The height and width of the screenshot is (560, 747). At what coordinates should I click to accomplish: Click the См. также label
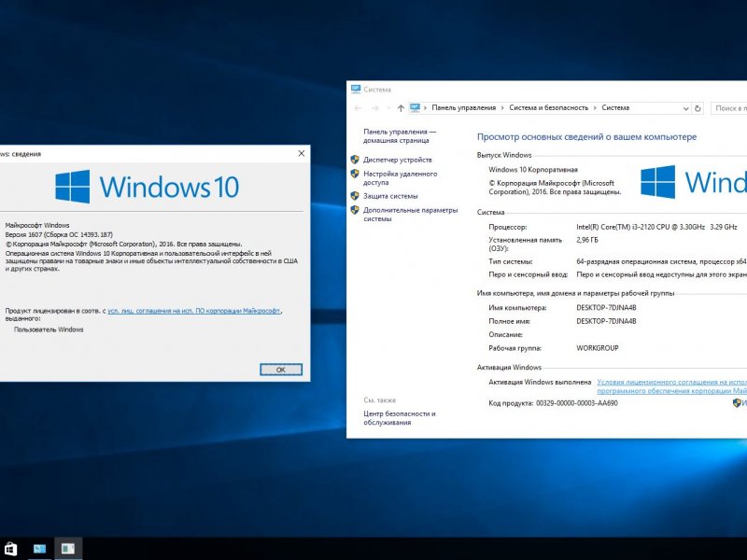click(380, 400)
